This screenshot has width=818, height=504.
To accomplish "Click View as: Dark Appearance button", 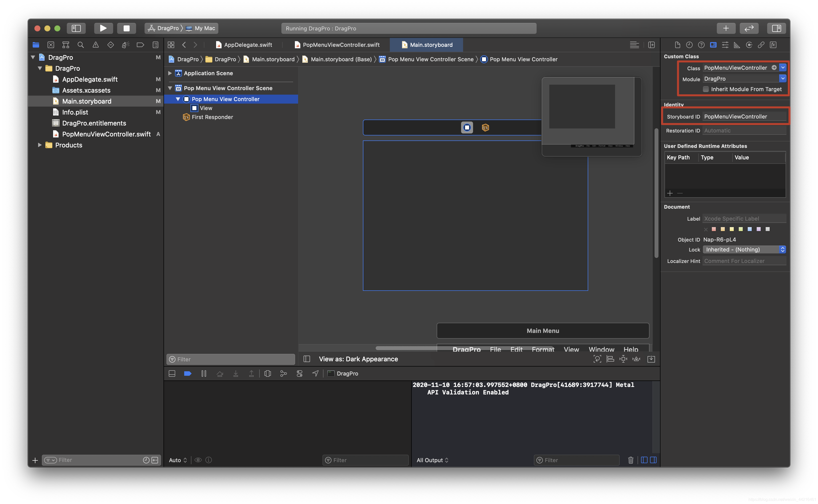I will click(358, 359).
